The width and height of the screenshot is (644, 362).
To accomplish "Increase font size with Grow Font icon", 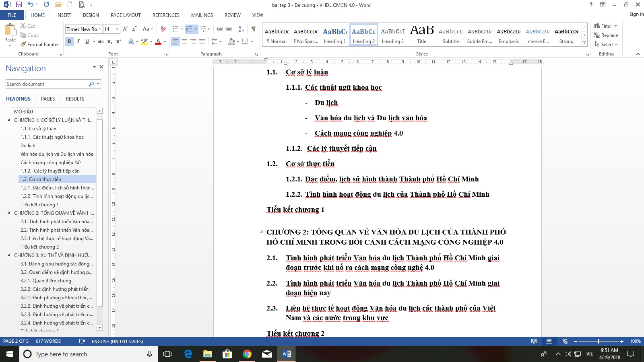I will coord(125,29).
